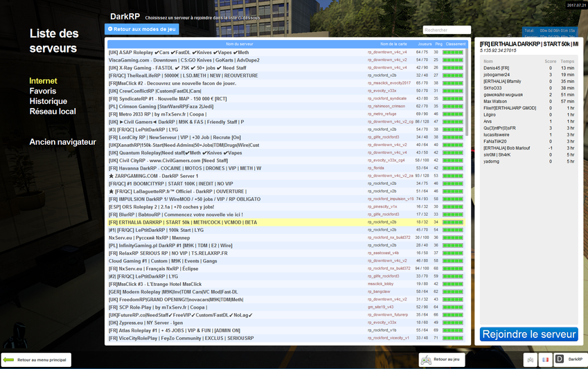588x369 pixels.
Task: Select [UK] CrewConflictRP server row
Action: point(286,91)
